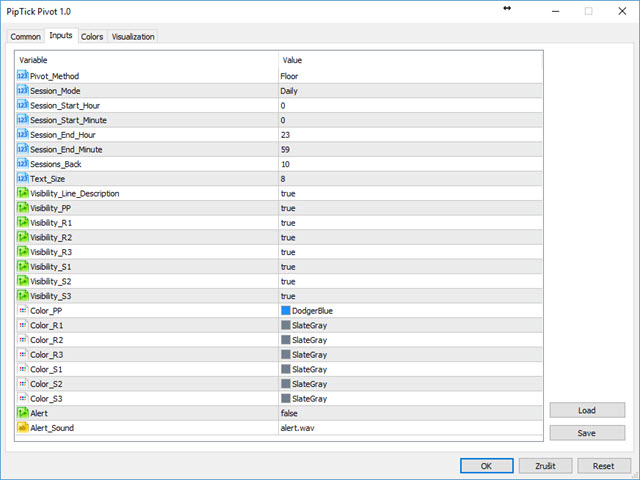The width and height of the screenshot is (640, 480).
Task: Open the Floor value of Pivot_Method
Action: point(289,76)
